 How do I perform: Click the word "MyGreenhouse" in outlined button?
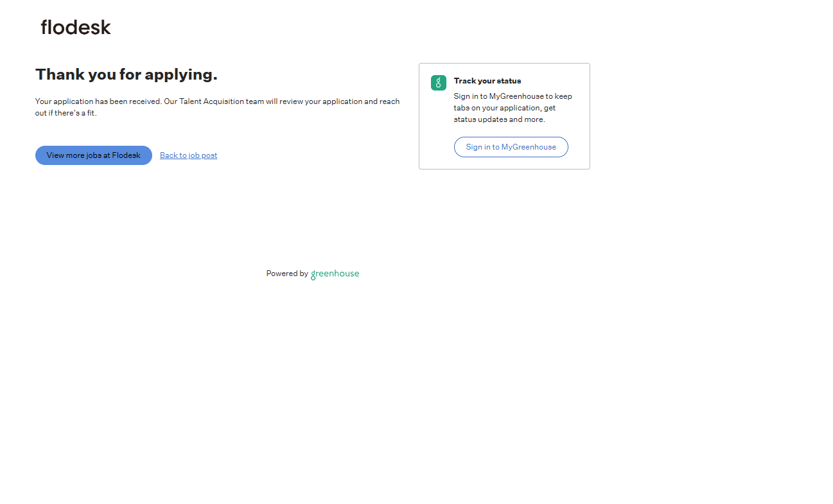tap(529, 147)
